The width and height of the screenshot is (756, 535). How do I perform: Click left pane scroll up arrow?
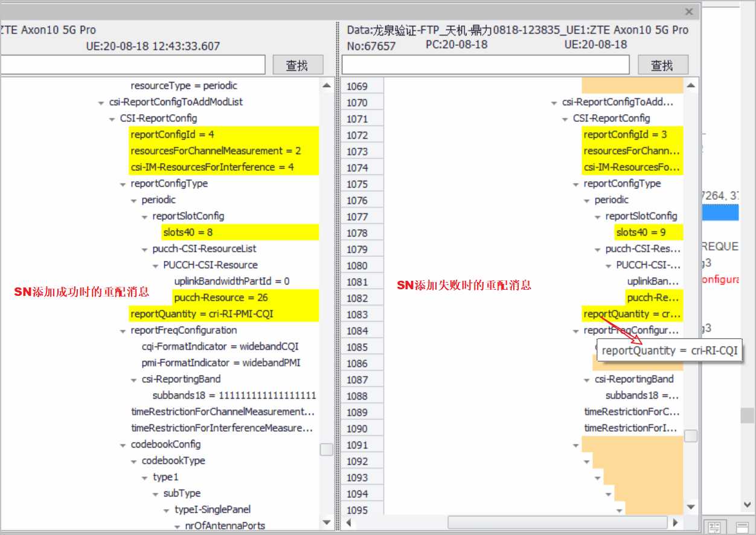[x=327, y=86]
